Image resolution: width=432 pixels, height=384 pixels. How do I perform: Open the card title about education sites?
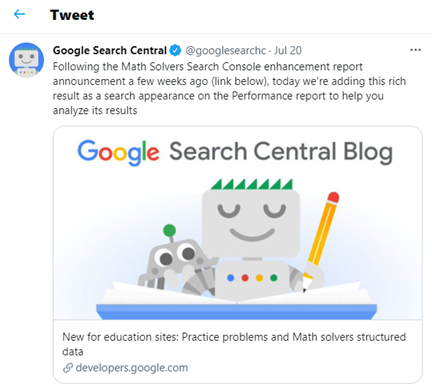coord(234,344)
